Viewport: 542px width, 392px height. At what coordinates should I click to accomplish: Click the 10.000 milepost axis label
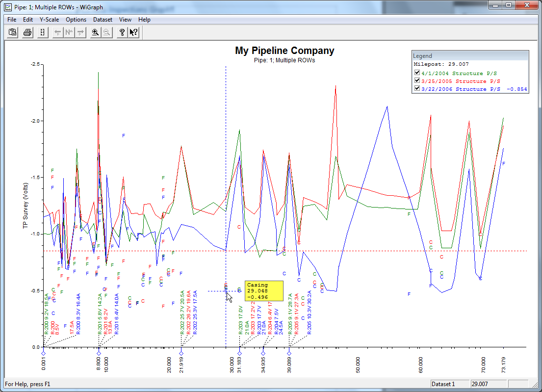click(106, 365)
